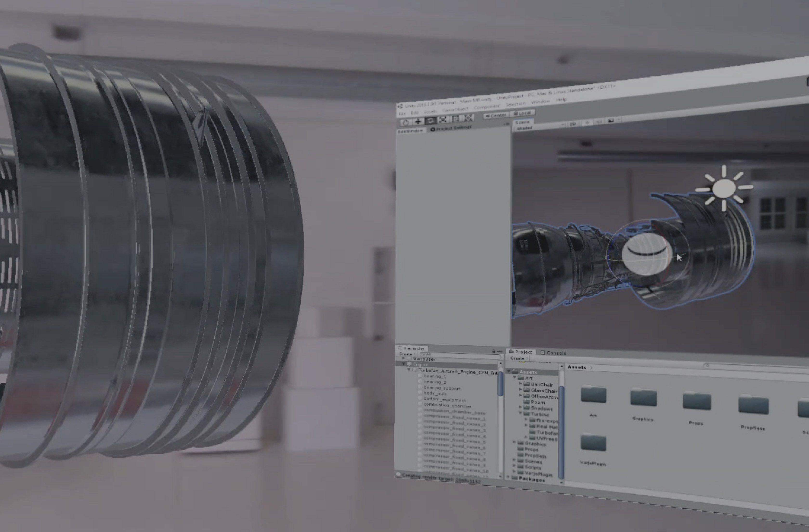The image size is (809, 532).
Task: Switch to the Console tab
Action: [553, 353]
